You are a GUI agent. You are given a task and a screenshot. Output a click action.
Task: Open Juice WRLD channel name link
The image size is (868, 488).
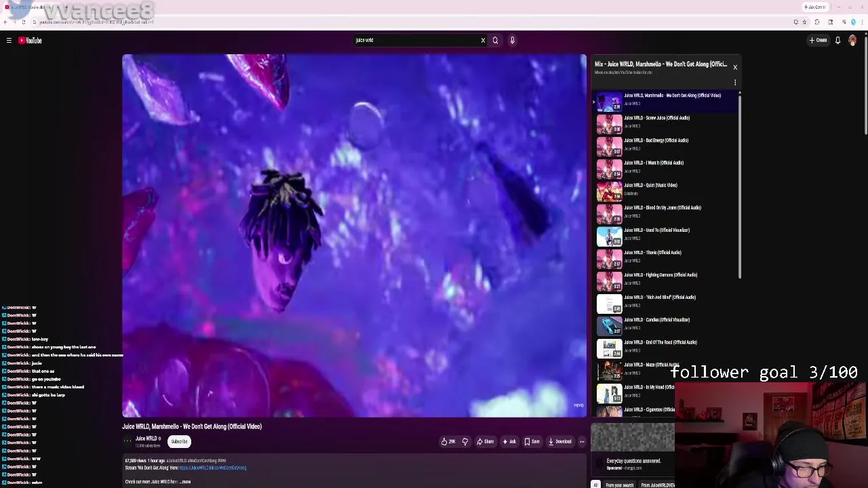coord(146,439)
